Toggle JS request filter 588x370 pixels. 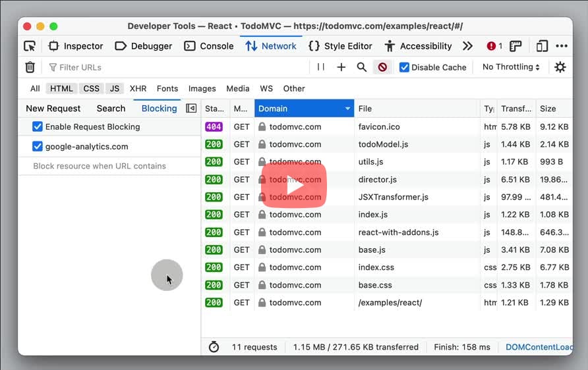[x=115, y=89]
